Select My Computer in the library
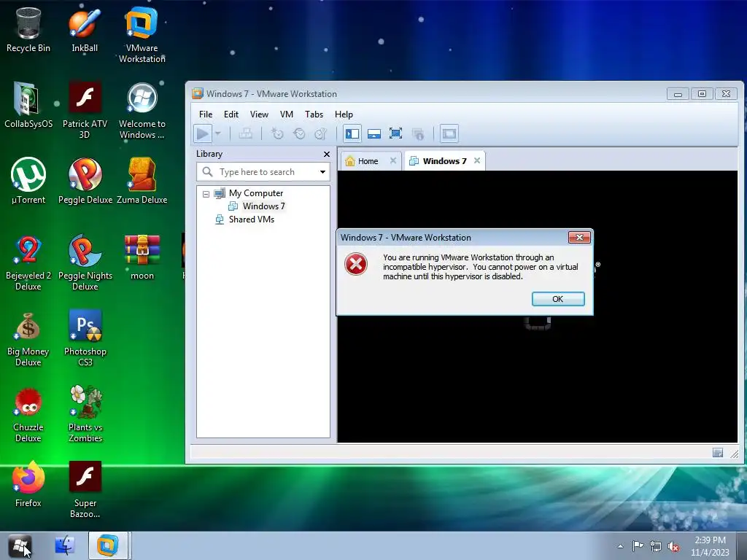 (255, 192)
